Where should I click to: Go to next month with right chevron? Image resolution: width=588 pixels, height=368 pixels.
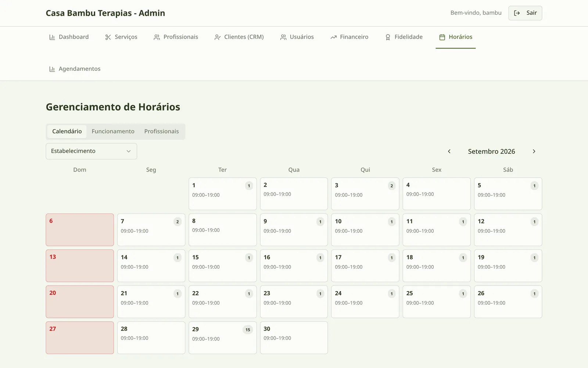pos(534,151)
